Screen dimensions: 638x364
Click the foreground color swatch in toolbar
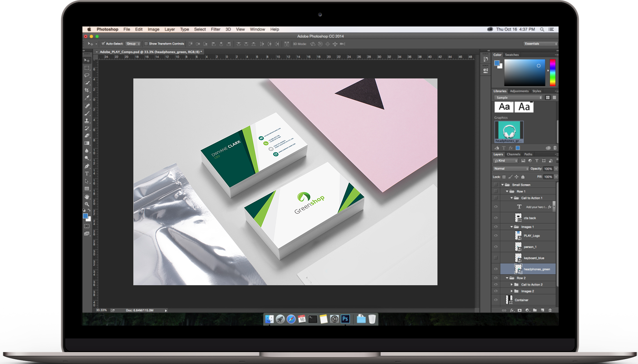(x=85, y=216)
